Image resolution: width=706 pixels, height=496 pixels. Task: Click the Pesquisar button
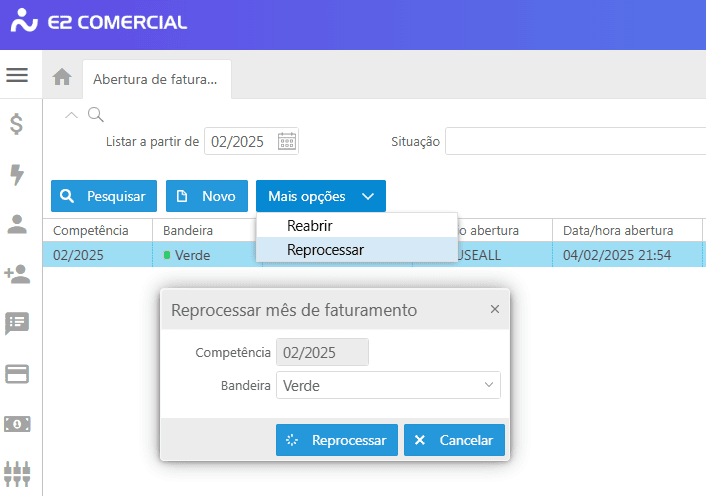tap(104, 196)
